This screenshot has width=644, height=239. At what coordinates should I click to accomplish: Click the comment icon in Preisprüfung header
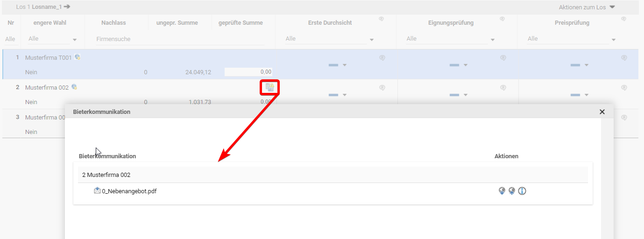624,19
